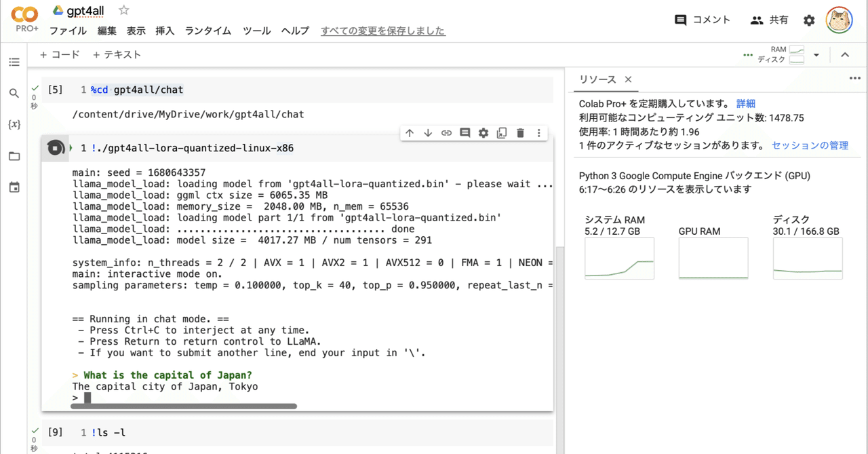
Task: Open the bottom sidebar calendar-style icon
Action: click(x=14, y=187)
